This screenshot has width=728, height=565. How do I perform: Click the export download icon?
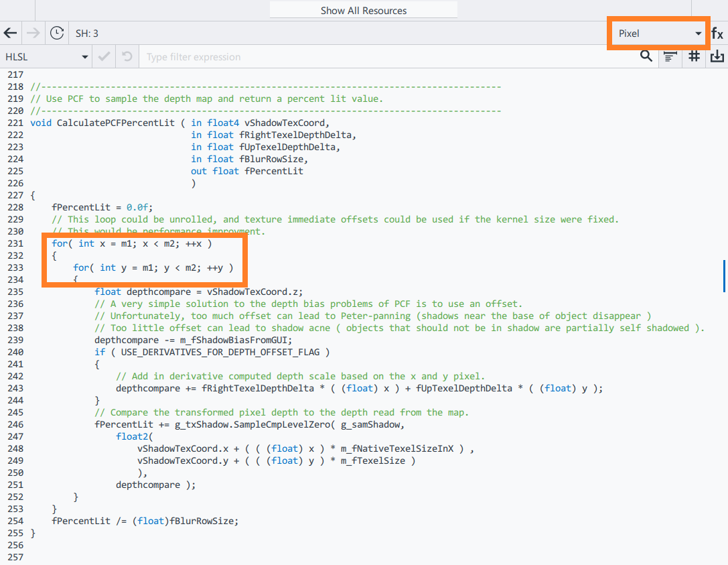tap(717, 56)
